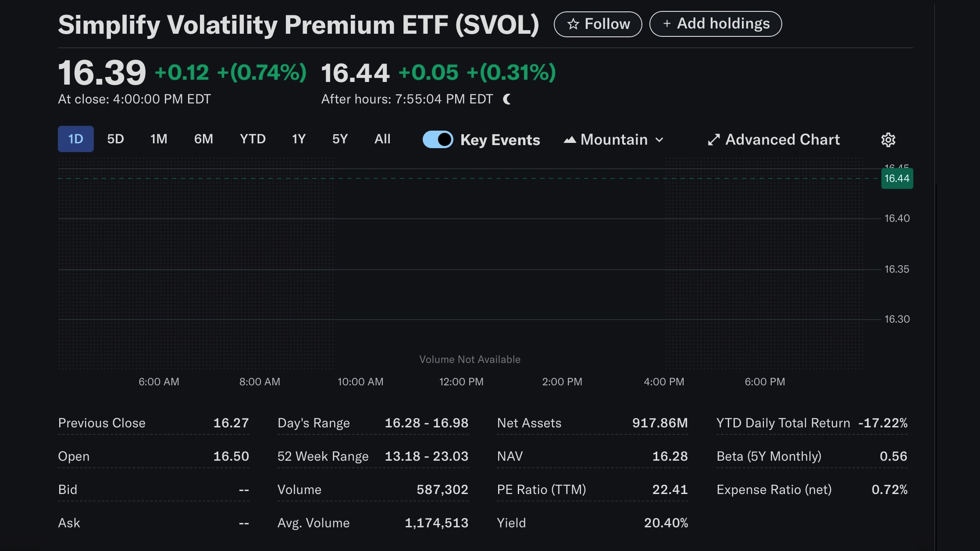The image size is (980, 551).
Task: Click the 16.44 price marker label
Action: (897, 178)
